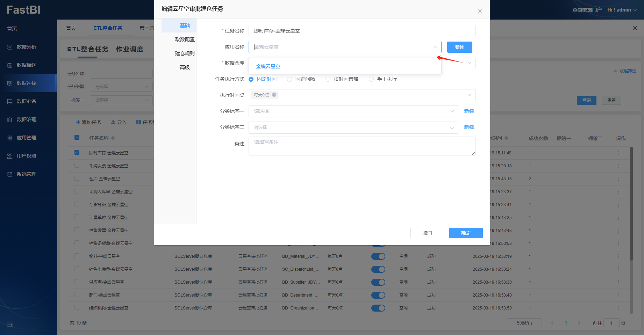Check the 采购发票-金蝶云星空 row checkbox
The image size is (644, 335).
(x=77, y=165)
